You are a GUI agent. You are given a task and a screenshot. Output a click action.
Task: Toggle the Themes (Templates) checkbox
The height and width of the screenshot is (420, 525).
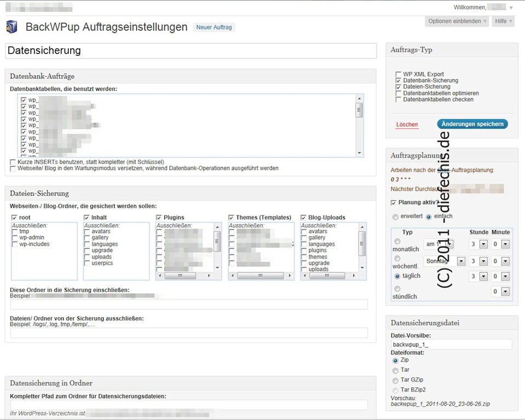[x=231, y=218]
